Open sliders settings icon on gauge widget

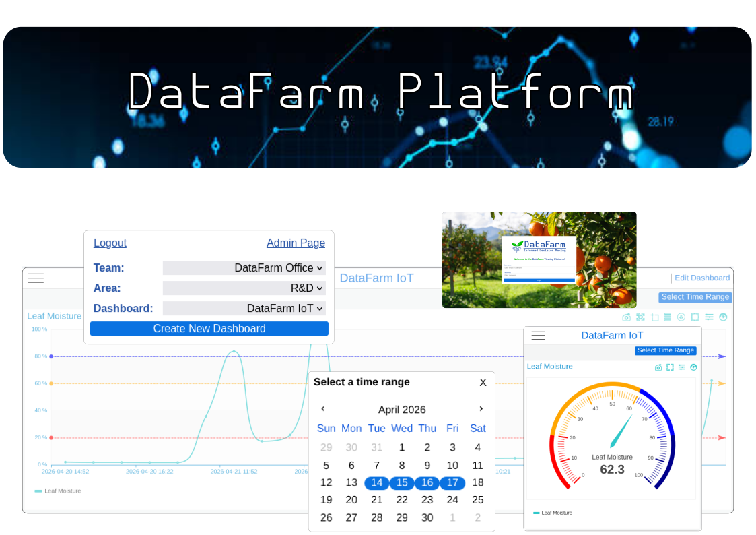682,367
